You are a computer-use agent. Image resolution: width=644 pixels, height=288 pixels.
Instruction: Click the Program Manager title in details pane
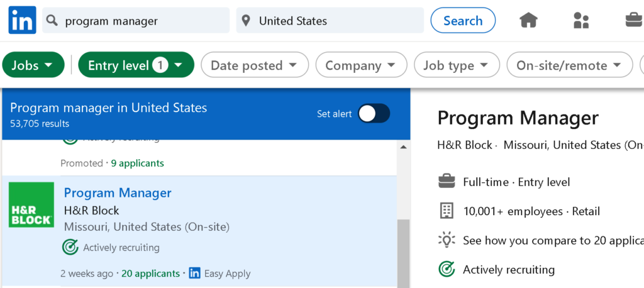518,118
